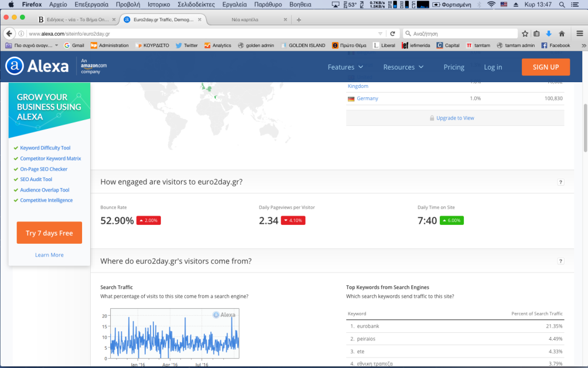Open Twitter bookmark
This screenshot has width=588, height=368.
click(187, 45)
